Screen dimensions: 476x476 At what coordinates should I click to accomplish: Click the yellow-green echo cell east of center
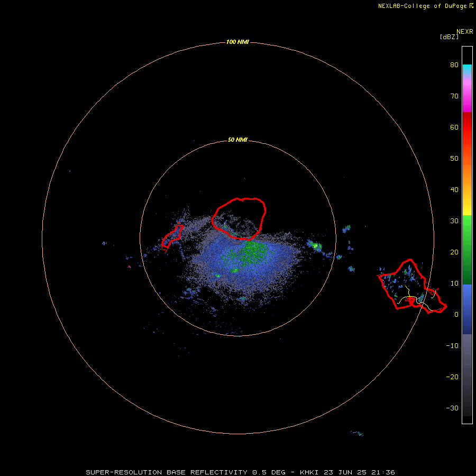315,245
